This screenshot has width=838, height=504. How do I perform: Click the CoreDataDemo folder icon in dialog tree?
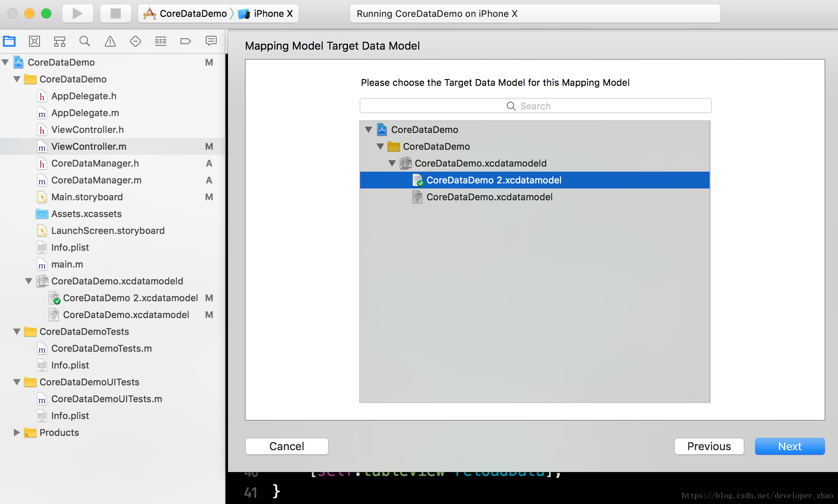394,146
